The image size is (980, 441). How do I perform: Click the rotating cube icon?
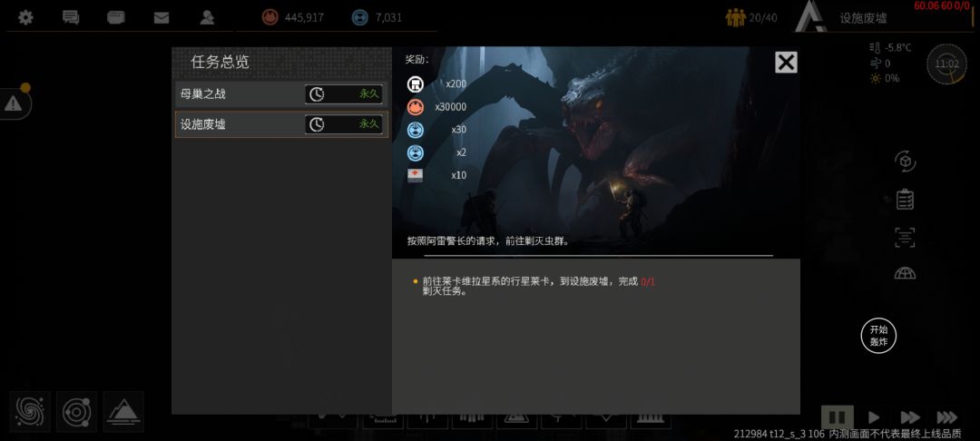(905, 162)
